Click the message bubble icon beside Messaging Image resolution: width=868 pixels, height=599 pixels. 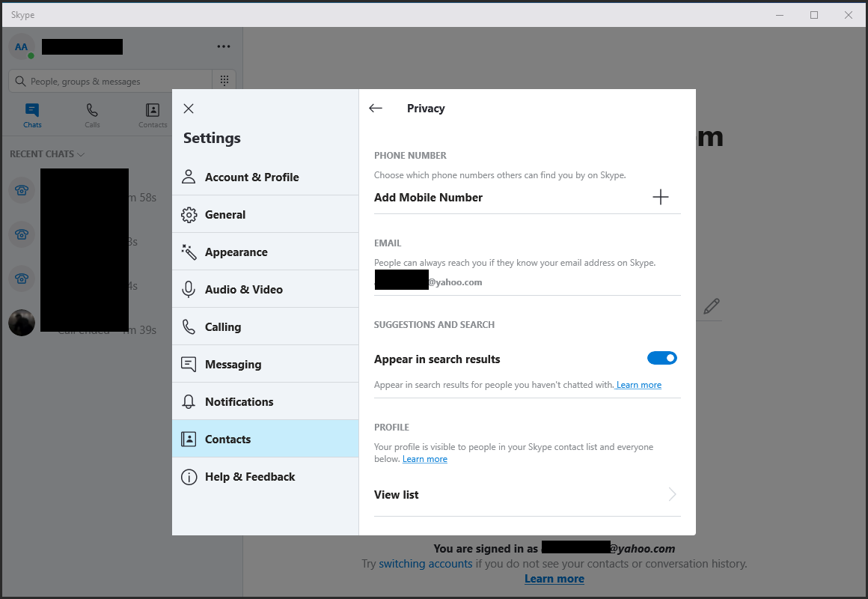click(189, 364)
